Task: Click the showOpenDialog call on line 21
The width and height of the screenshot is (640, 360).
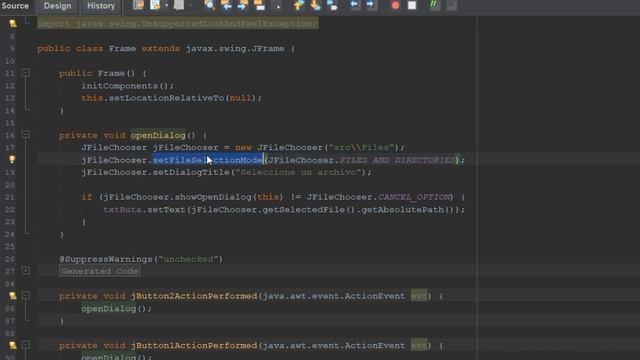Action: [x=213, y=197]
